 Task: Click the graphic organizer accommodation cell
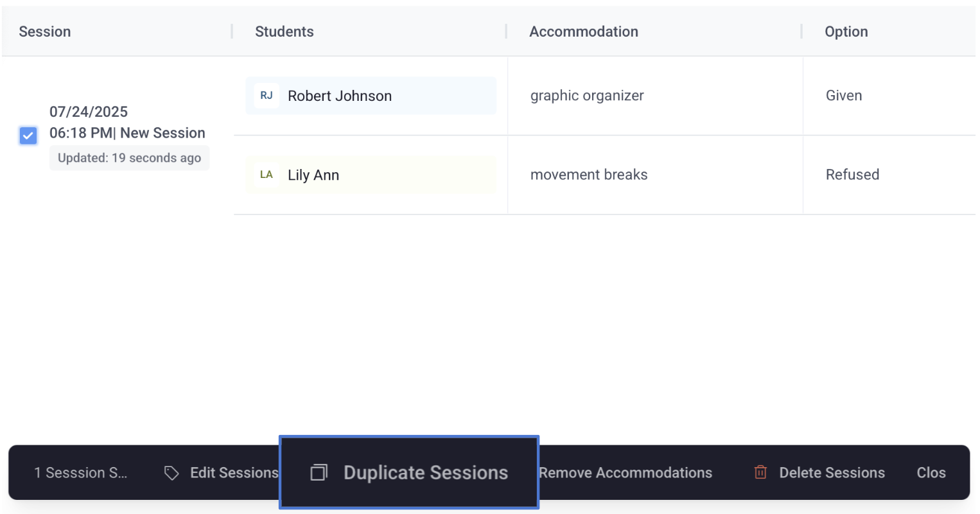click(587, 96)
